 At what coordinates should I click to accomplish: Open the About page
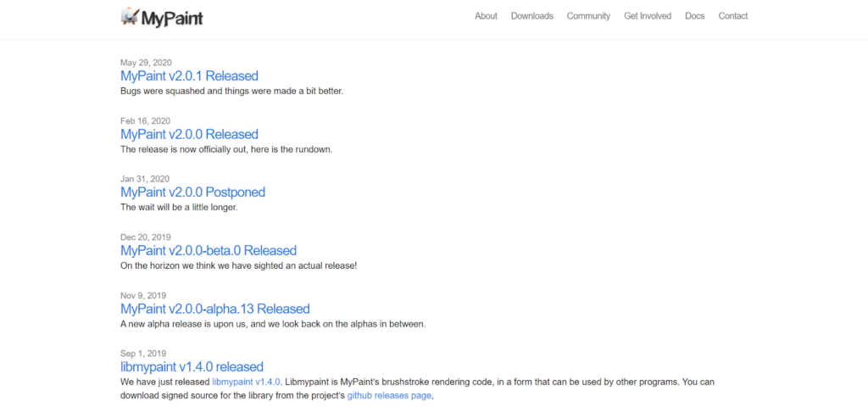click(486, 16)
